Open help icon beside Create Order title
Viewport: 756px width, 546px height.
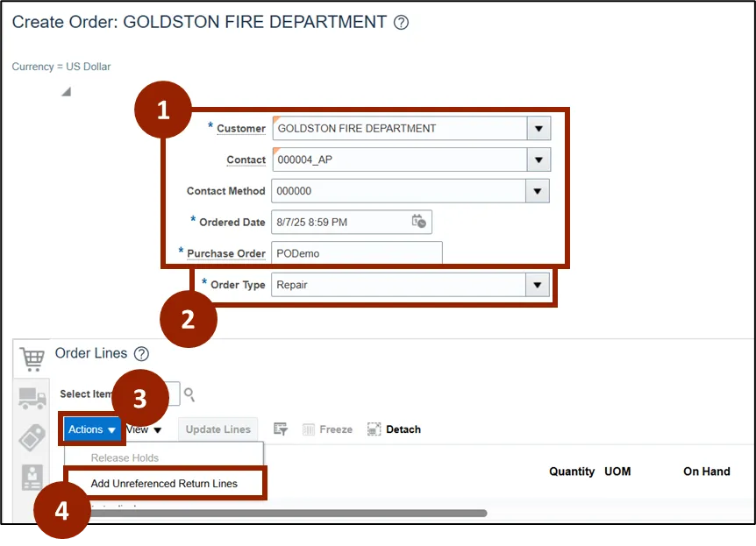click(401, 22)
